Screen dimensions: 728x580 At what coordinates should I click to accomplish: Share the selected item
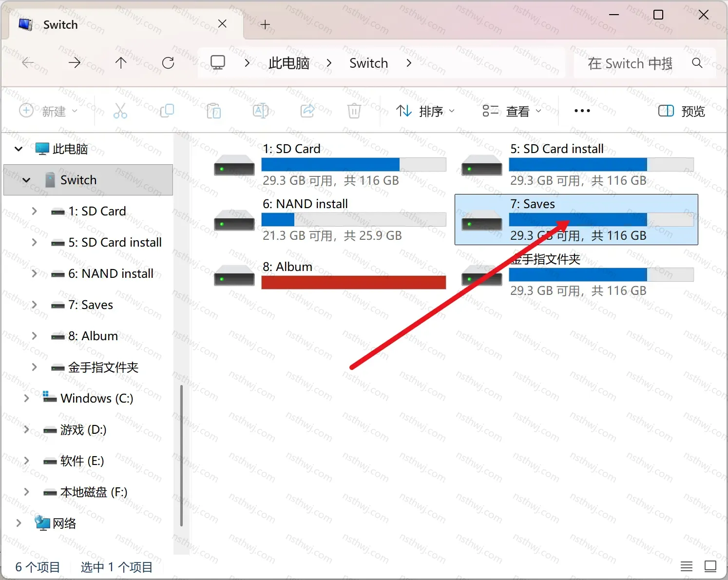tap(307, 111)
